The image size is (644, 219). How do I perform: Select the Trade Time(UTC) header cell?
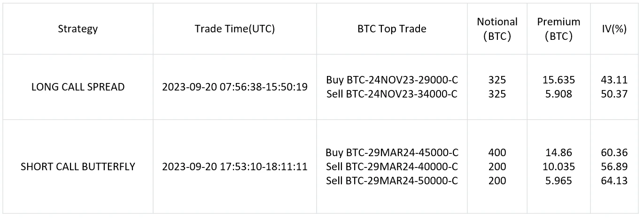(234, 29)
